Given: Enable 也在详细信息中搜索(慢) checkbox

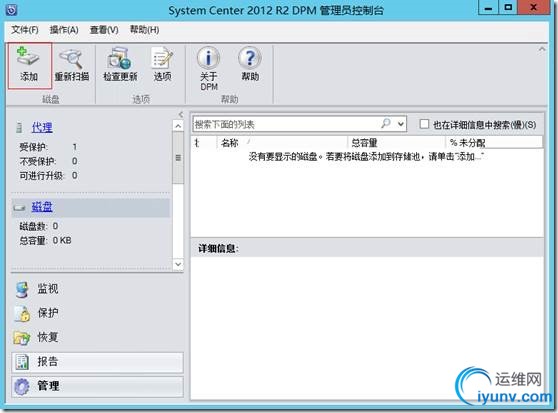Looking at the screenshot, I should (x=424, y=124).
